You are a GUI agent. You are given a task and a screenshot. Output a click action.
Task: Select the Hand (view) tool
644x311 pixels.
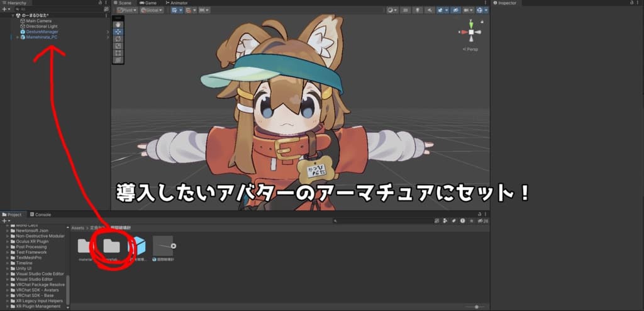118,25
